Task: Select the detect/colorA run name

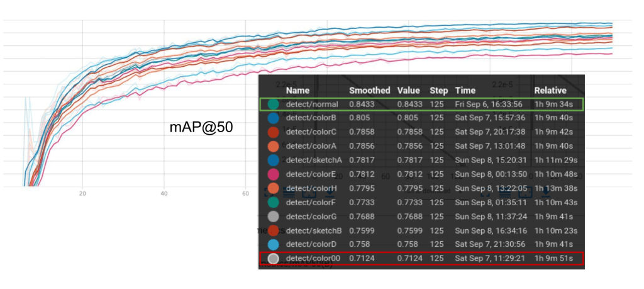Action: (311, 146)
